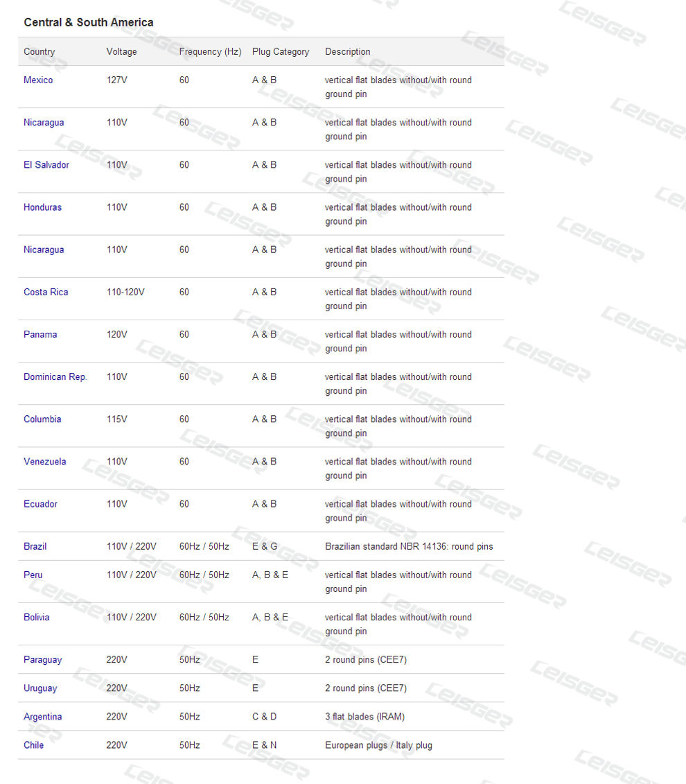Open the Chile country link
686x784 pixels.
point(34,745)
